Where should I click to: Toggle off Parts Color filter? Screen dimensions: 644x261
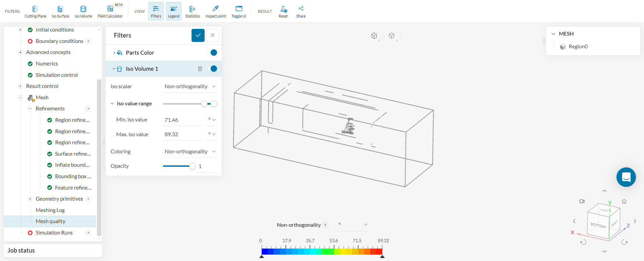[212, 53]
